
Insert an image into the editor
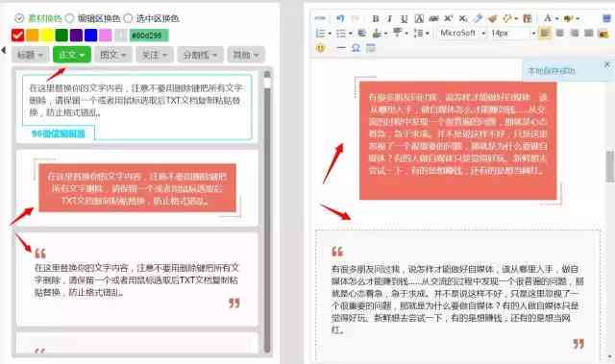pyautogui.click(x=603, y=34)
